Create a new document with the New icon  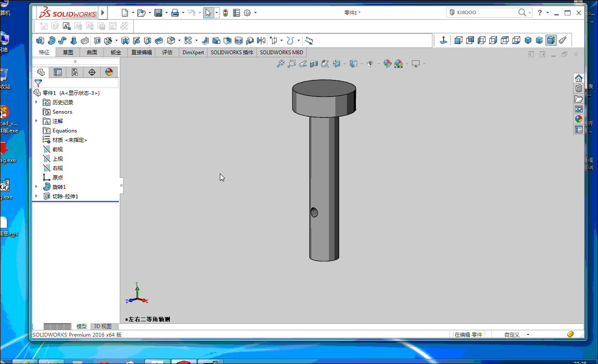[125, 13]
